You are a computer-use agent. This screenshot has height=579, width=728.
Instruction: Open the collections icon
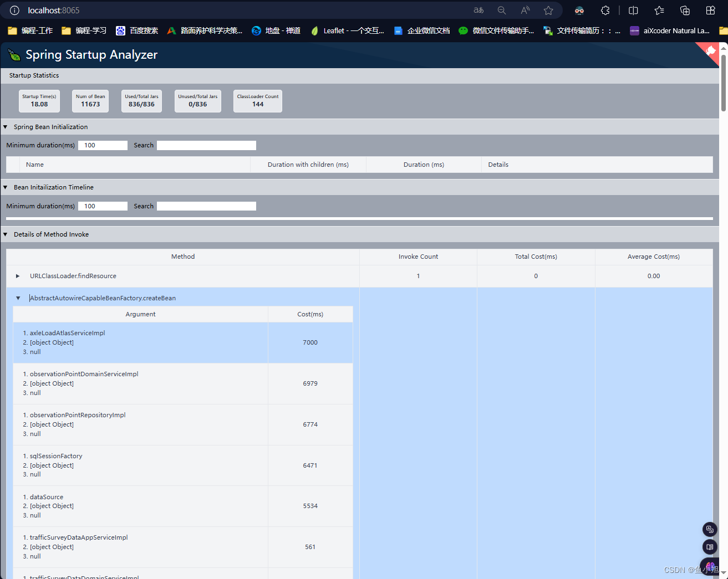point(685,10)
